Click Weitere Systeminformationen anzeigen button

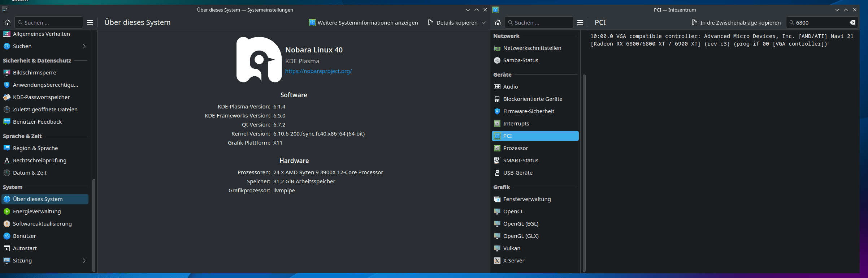(x=363, y=22)
